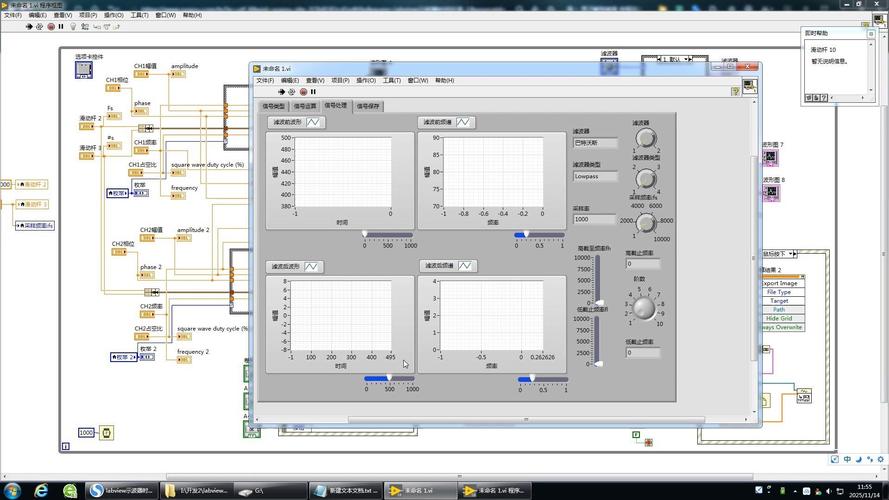Switch to 新建文本文档.txt taskbar item
The width and height of the screenshot is (889, 500).
tap(345, 490)
